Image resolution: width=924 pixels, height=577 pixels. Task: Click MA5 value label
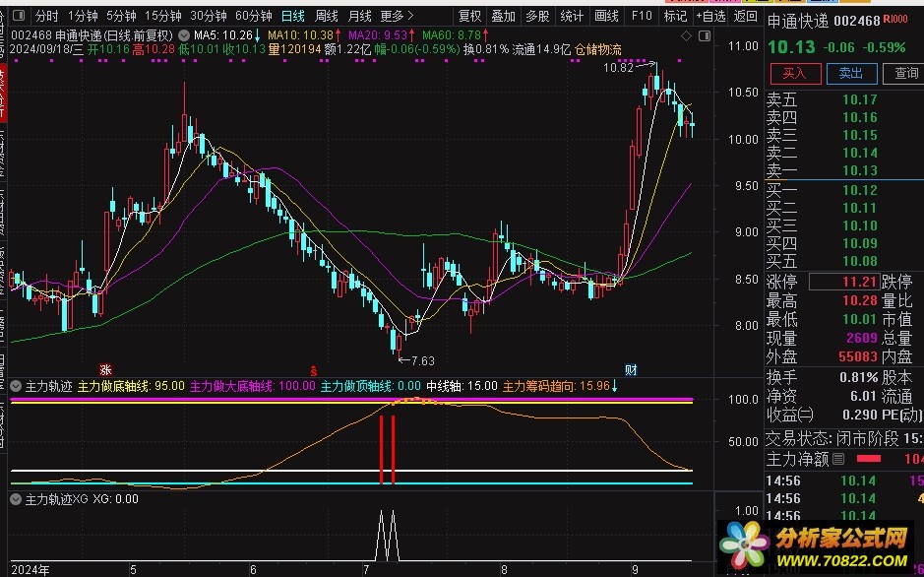[227, 35]
